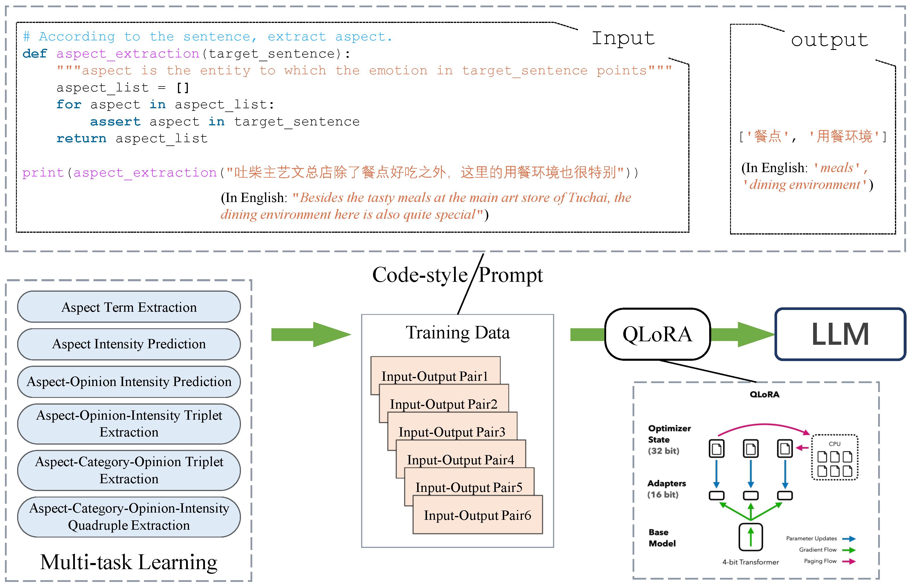Click Aspect-Opinion Intensity Prediction box
The width and height of the screenshot is (915, 588).
pyautogui.click(x=129, y=381)
